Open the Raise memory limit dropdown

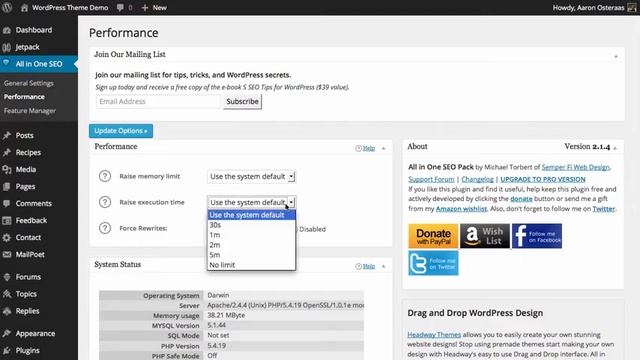click(251, 176)
